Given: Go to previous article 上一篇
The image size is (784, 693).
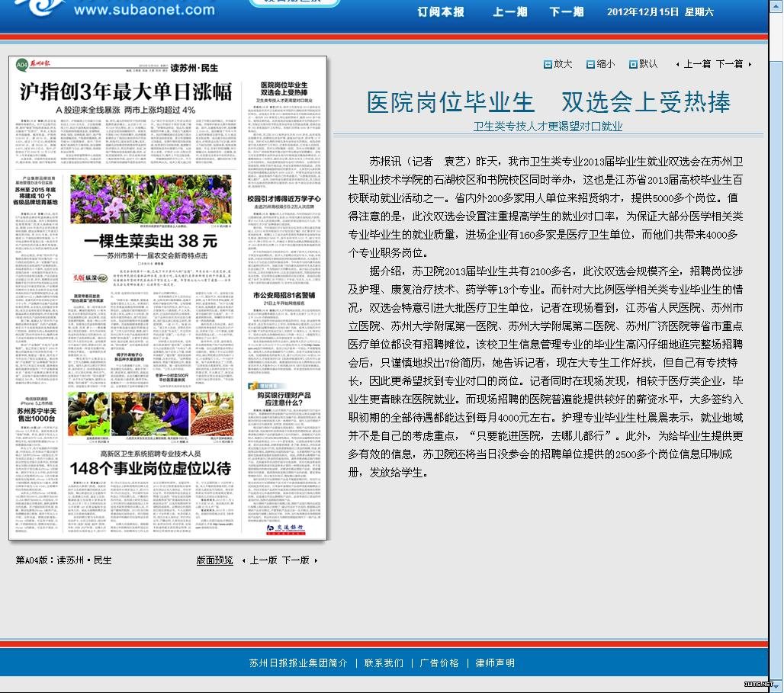Looking at the screenshot, I should click(697, 64).
